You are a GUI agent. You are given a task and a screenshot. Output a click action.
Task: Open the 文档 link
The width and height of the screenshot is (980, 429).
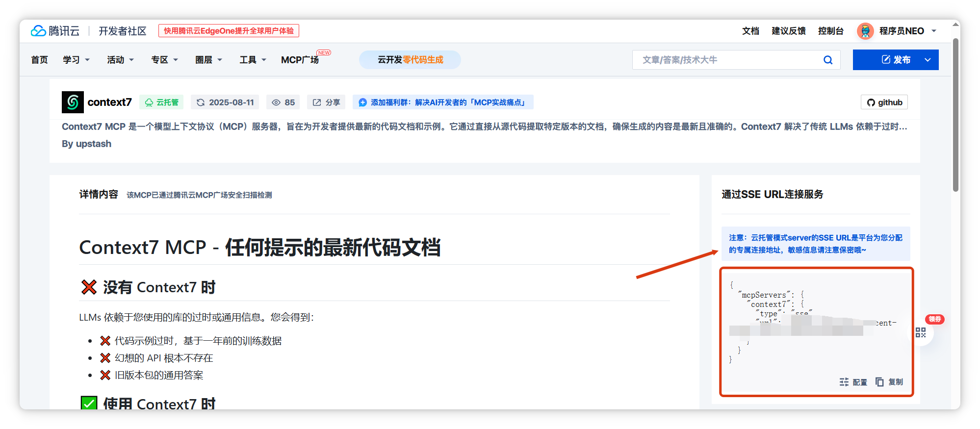tap(750, 31)
